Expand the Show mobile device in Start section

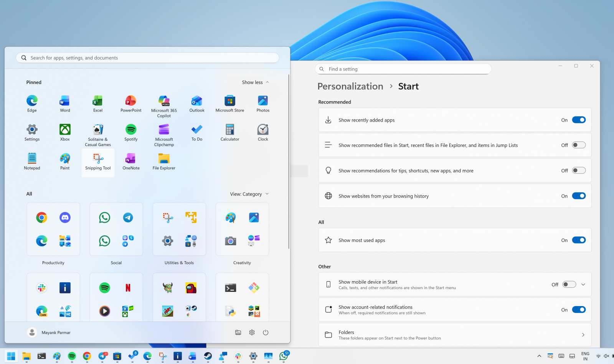point(583,284)
